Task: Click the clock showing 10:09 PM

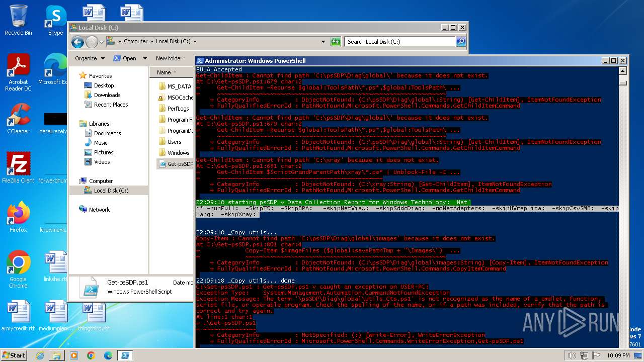Action: (x=619, y=355)
